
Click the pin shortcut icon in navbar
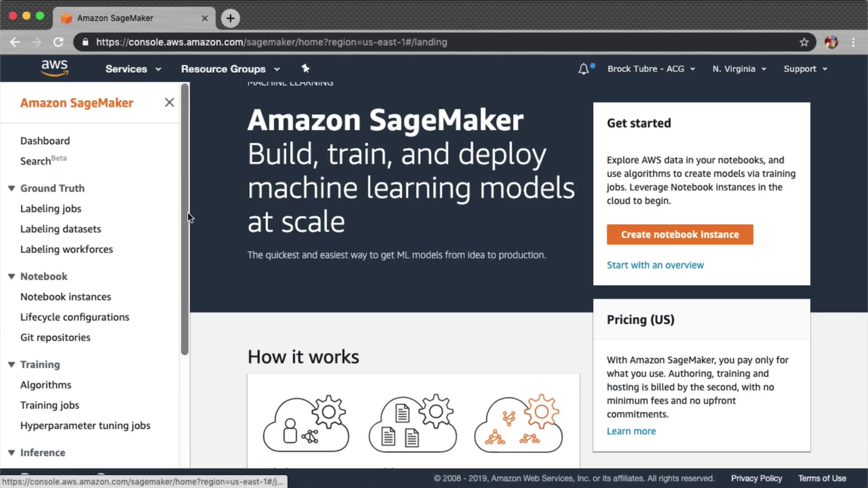tap(306, 69)
